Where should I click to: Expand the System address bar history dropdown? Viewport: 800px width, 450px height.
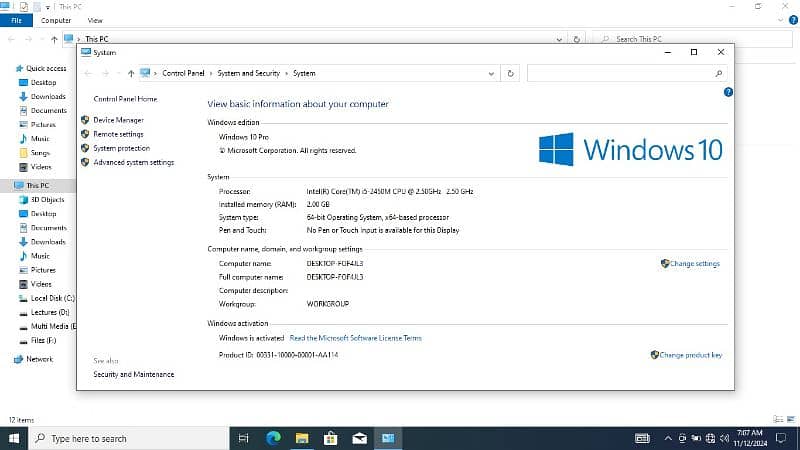pyautogui.click(x=490, y=73)
